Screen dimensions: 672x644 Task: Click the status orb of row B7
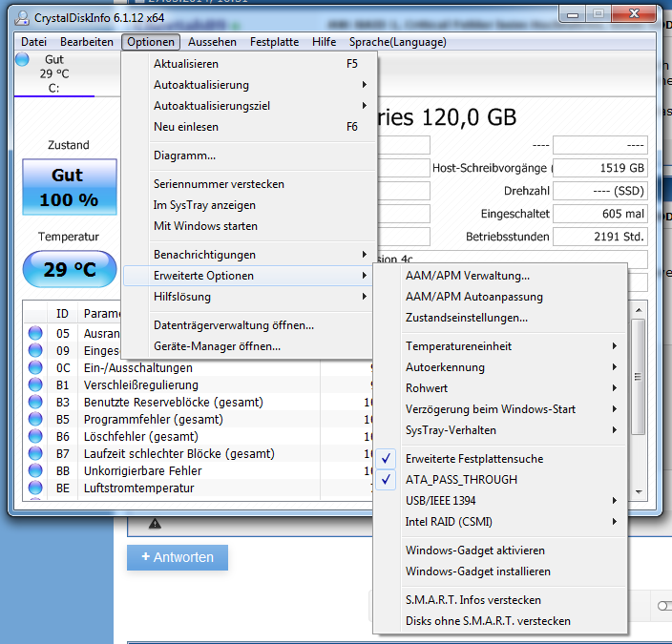[35, 453]
